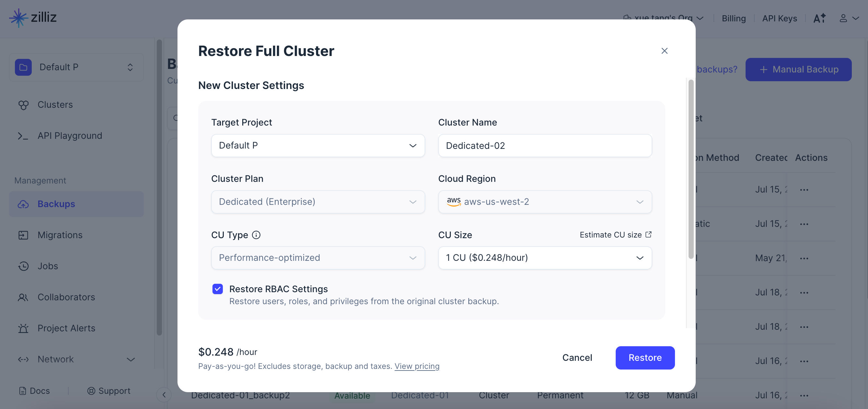Click the Zilliz logo icon
Screen dimensions: 868x409
[18, 17]
